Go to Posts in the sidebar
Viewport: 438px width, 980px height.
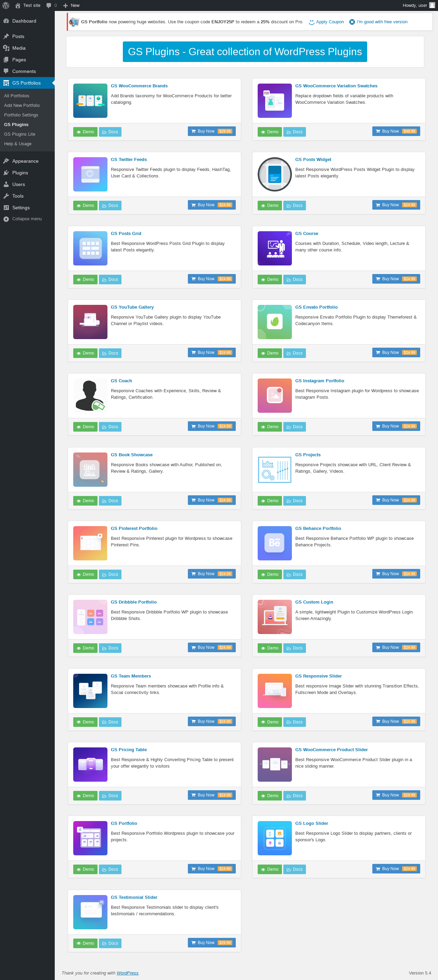pyautogui.click(x=27, y=37)
